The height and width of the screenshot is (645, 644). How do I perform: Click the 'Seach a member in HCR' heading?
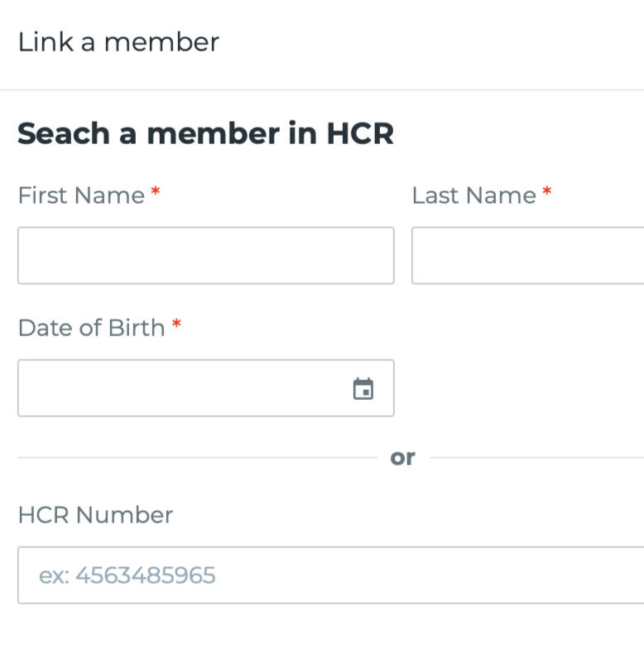206,133
